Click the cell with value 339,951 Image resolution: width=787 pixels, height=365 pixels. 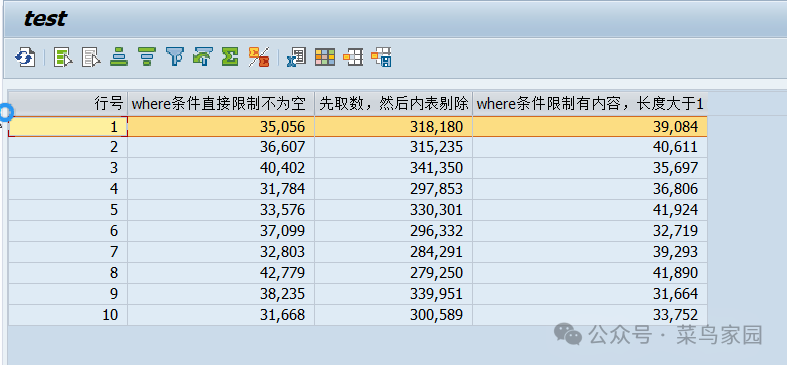394,294
